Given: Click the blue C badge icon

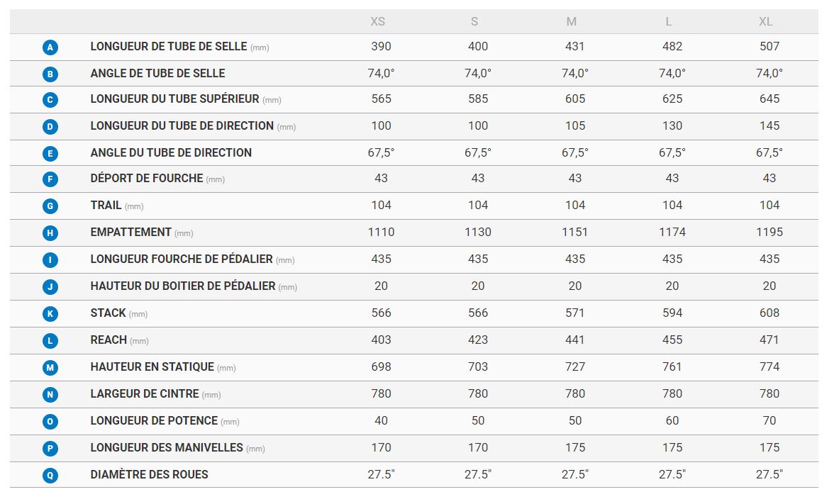Looking at the screenshot, I should pyautogui.click(x=50, y=100).
